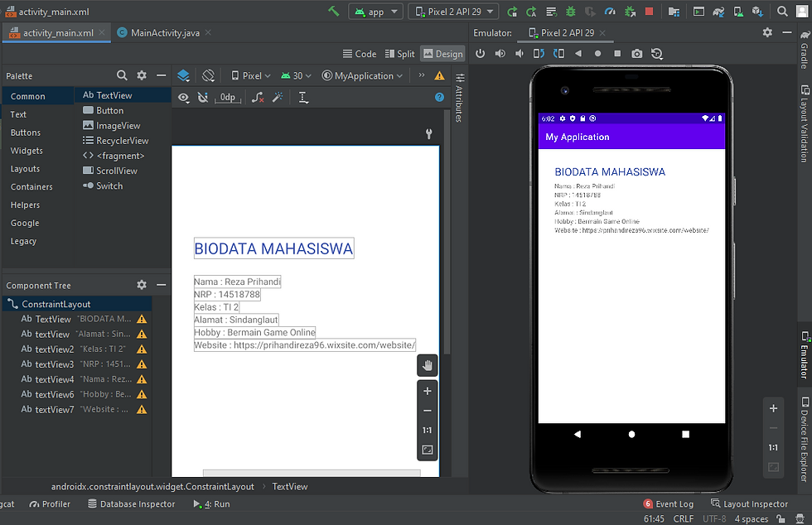Raise the emulator volume
Image resolution: width=812 pixels, height=525 pixels.
[x=500, y=53]
